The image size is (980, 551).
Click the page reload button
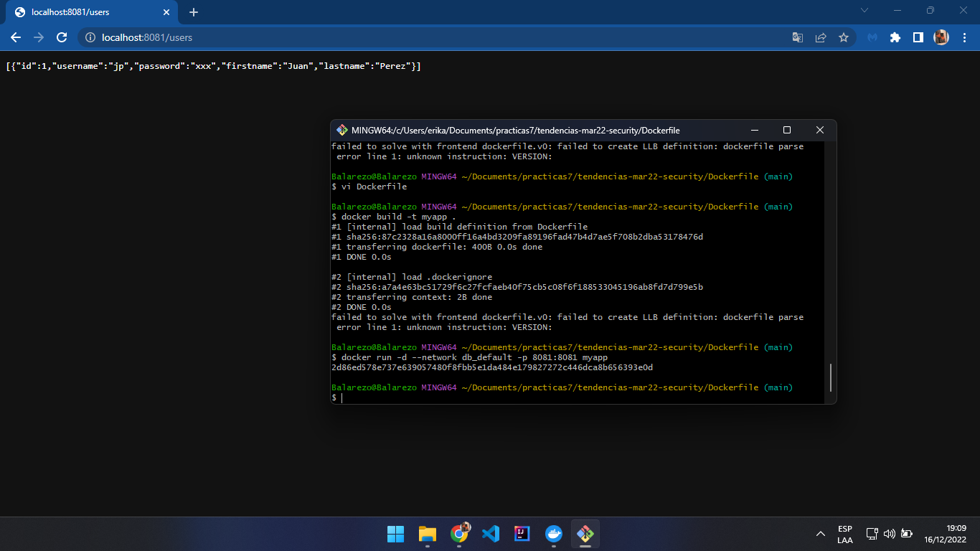coord(61,37)
